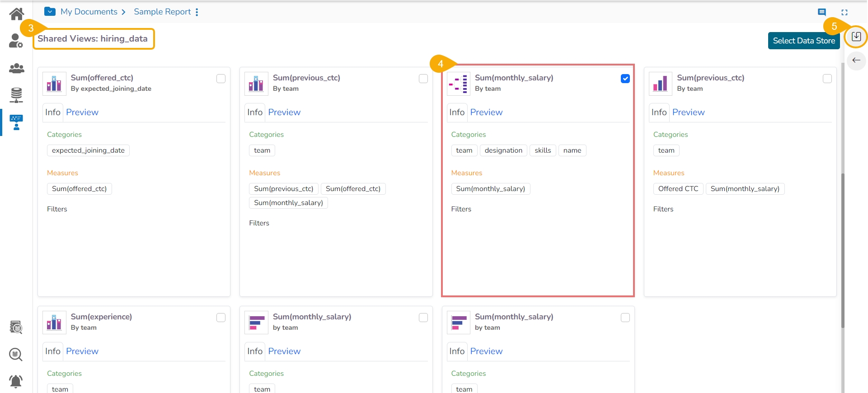Open user settings icon in sidebar
The width and height of the screenshot is (868, 393).
pos(16,41)
